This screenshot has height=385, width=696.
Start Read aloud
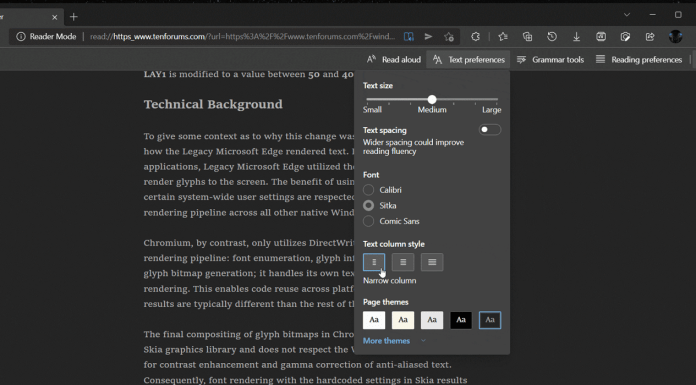pos(393,60)
